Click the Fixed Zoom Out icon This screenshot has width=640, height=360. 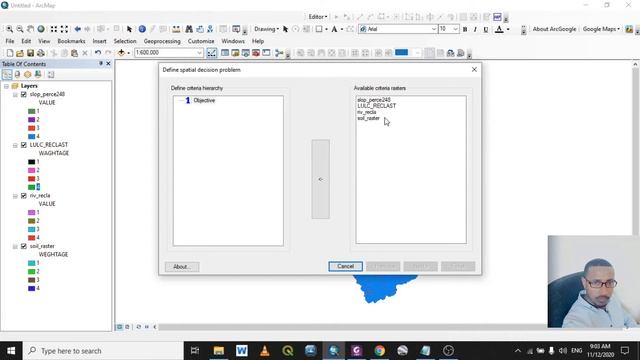64,29
